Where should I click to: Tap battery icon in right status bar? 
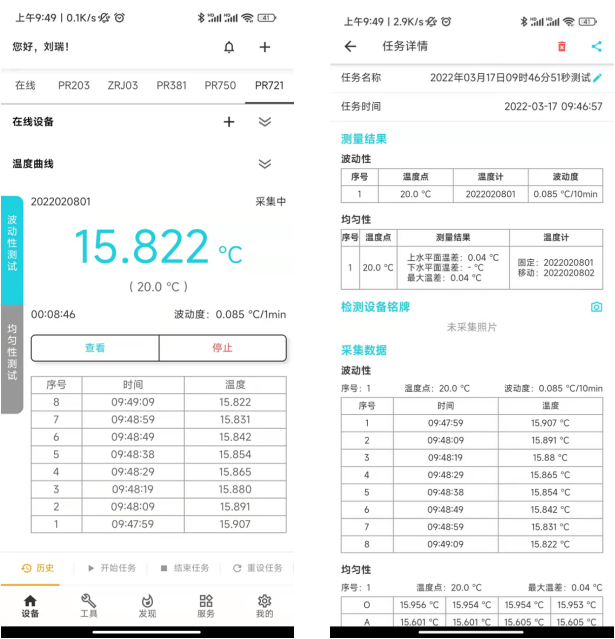(x=587, y=22)
